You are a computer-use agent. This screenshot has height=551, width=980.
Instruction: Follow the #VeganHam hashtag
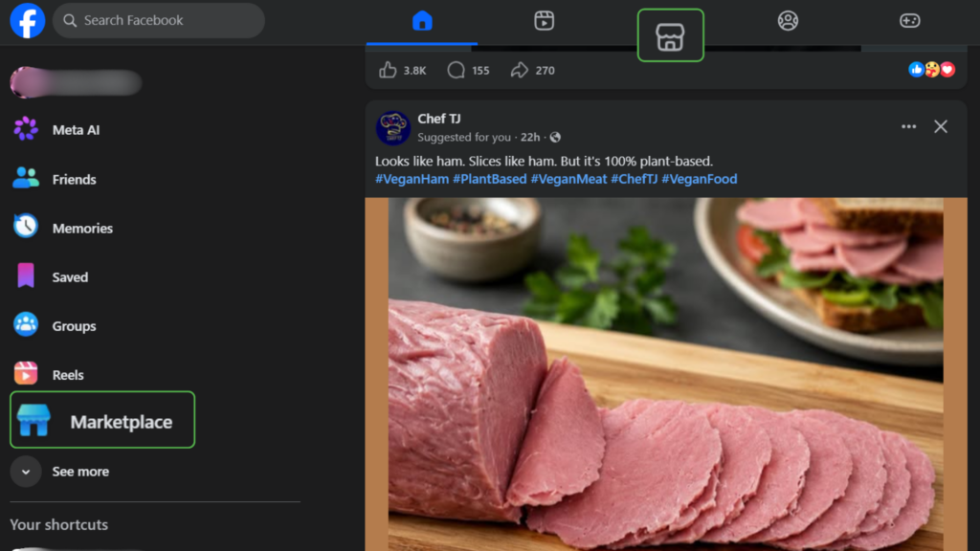412,179
